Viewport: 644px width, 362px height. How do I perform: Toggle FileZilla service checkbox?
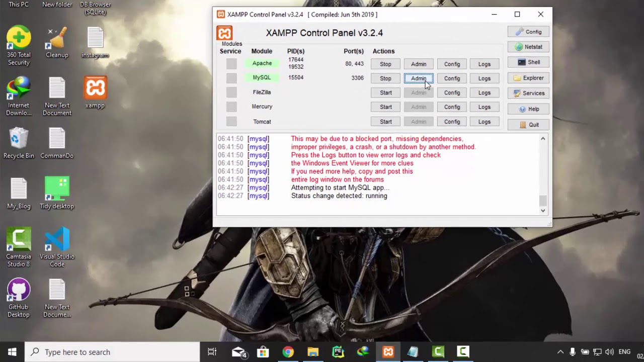(x=231, y=93)
